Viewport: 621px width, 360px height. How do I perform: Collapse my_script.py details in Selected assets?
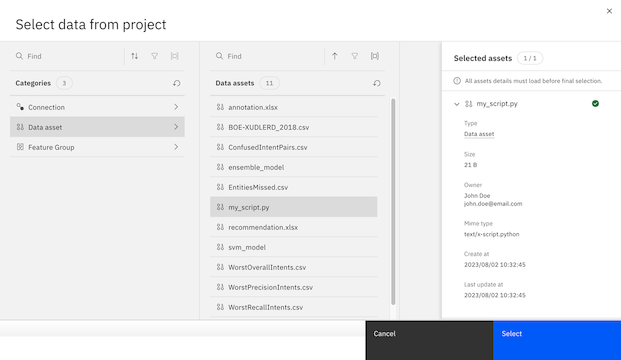(x=457, y=104)
